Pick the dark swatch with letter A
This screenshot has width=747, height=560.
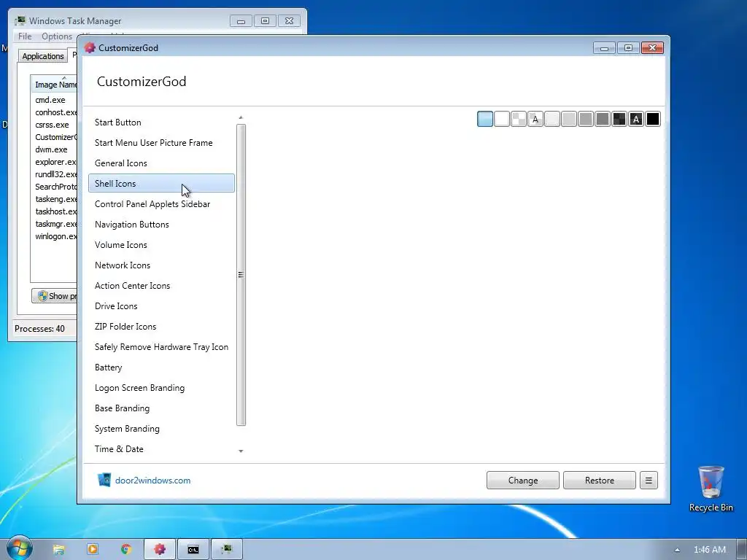(636, 119)
